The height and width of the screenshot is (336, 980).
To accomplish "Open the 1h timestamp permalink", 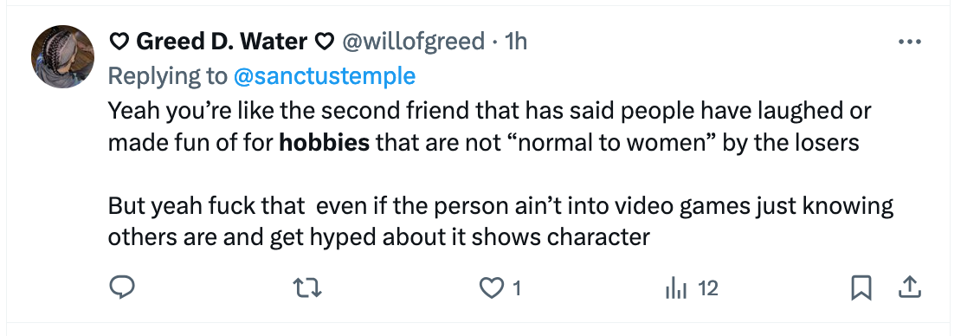I will (x=516, y=42).
